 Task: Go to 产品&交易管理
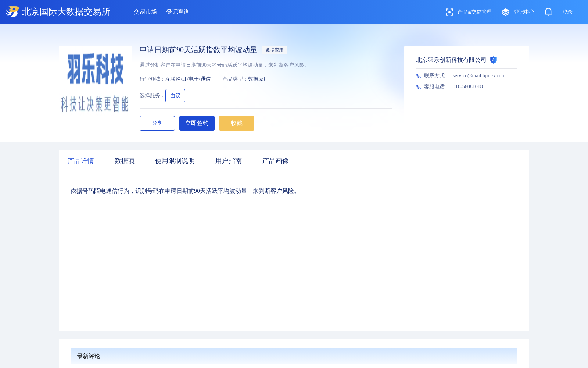[x=474, y=12]
